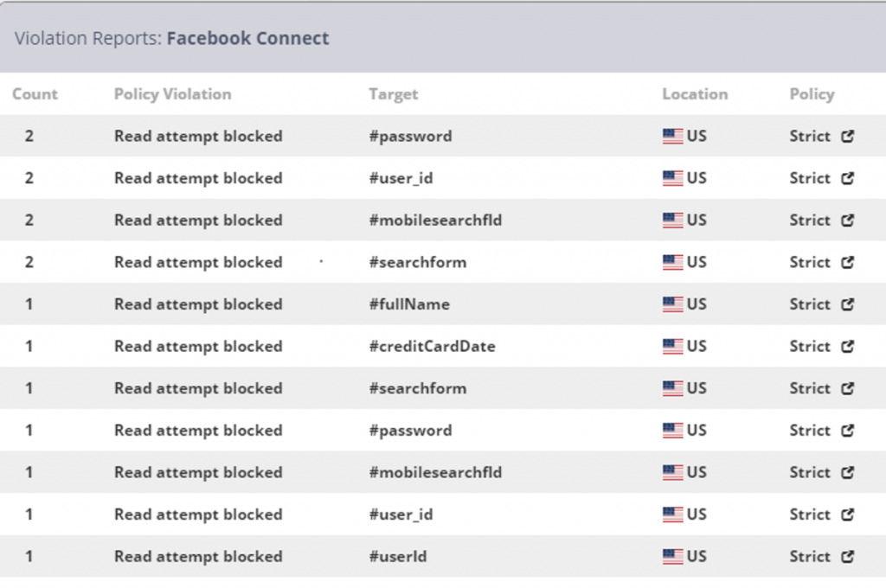The width and height of the screenshot is (886, 588).
Task: Sort table by Location column header
Action: [695, 93]
